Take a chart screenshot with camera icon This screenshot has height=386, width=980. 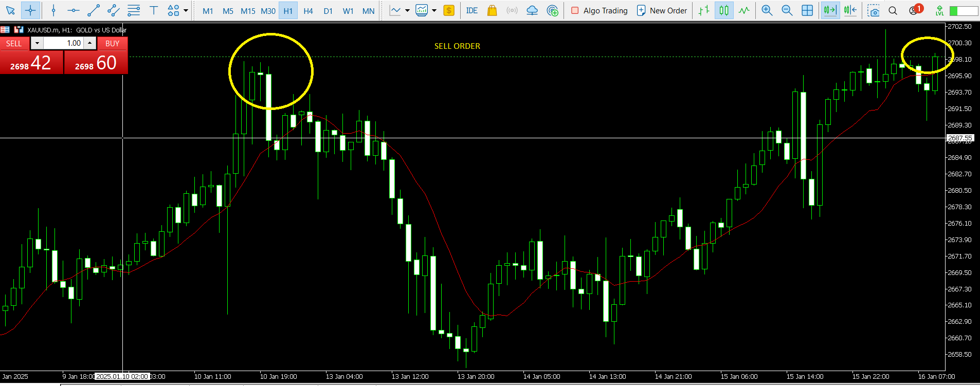873,10
